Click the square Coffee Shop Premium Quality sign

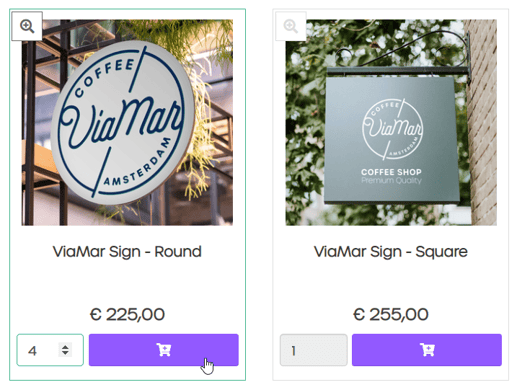click(x=391, y=140)
